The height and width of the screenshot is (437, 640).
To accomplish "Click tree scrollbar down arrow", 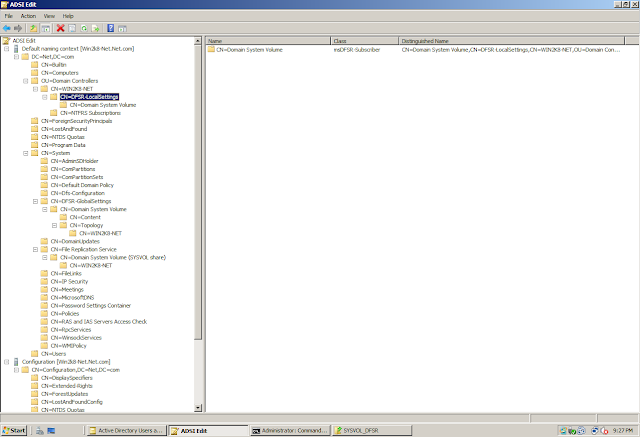I will coord(198,408).
